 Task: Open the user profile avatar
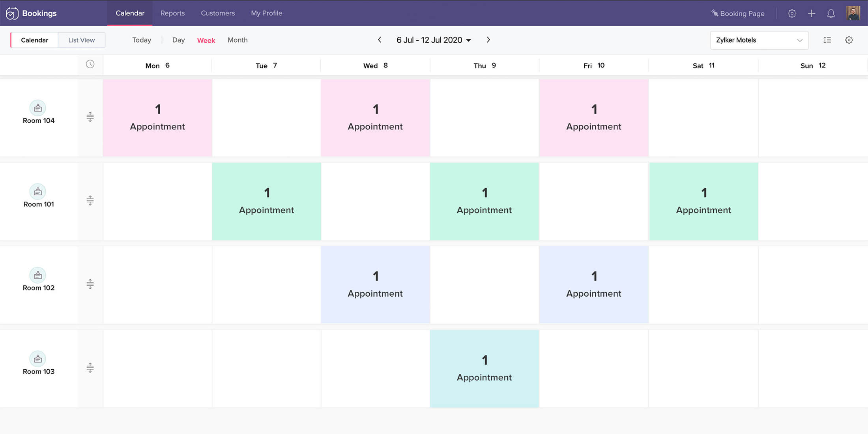pyautogui.click(x=853, y=13)
